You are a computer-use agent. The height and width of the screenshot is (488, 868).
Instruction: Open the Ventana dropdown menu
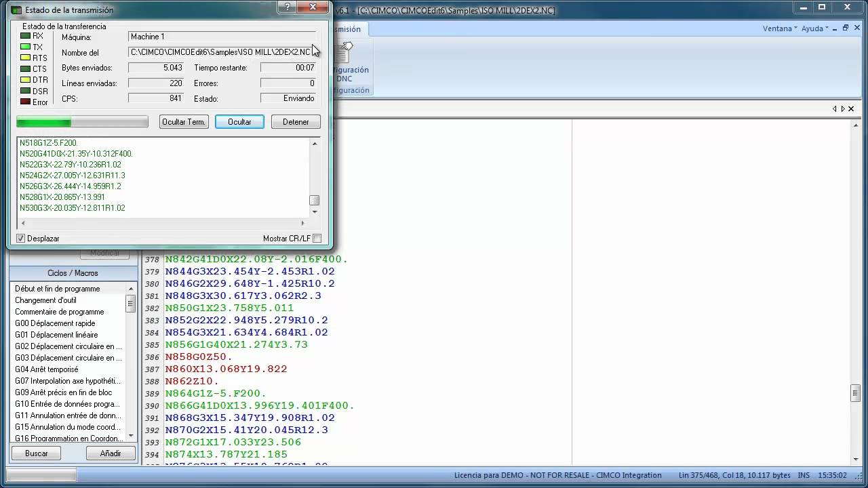pos(781,28)
